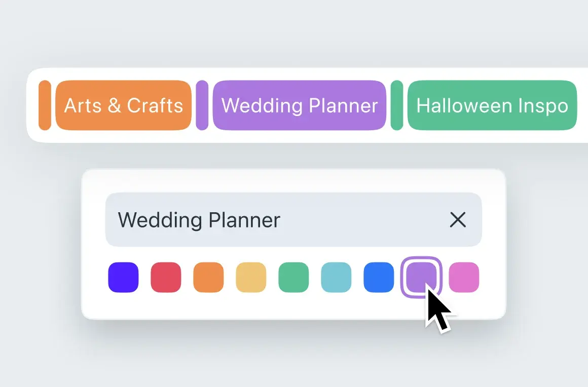Click the green collapsed tab before Halloween Inspo
Screen dimensions: 588x387
(397, 105)
